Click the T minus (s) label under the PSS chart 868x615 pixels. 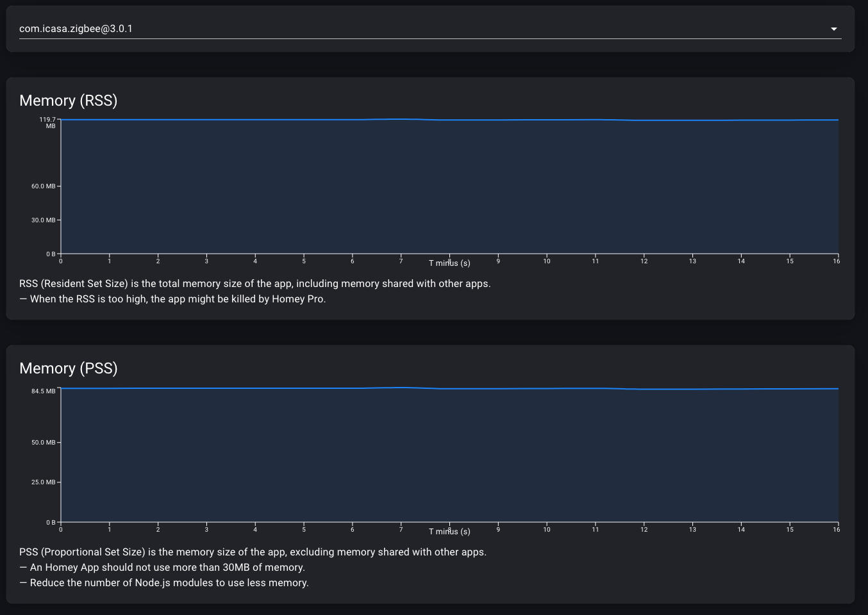[x=449, y=532]
